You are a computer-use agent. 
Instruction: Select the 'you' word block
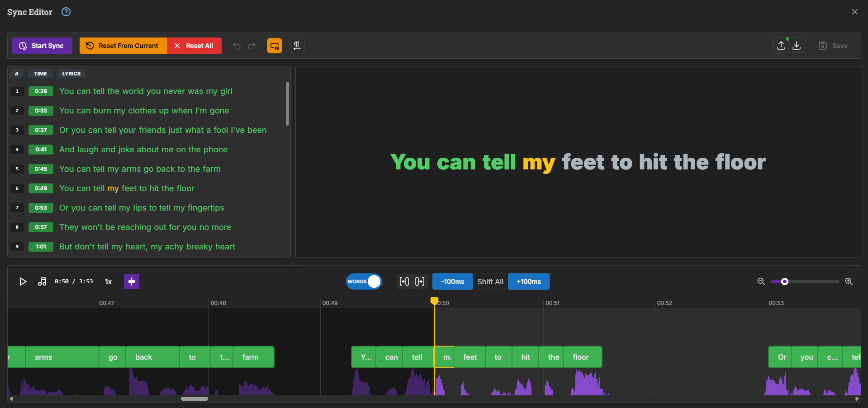click(805, 357)
